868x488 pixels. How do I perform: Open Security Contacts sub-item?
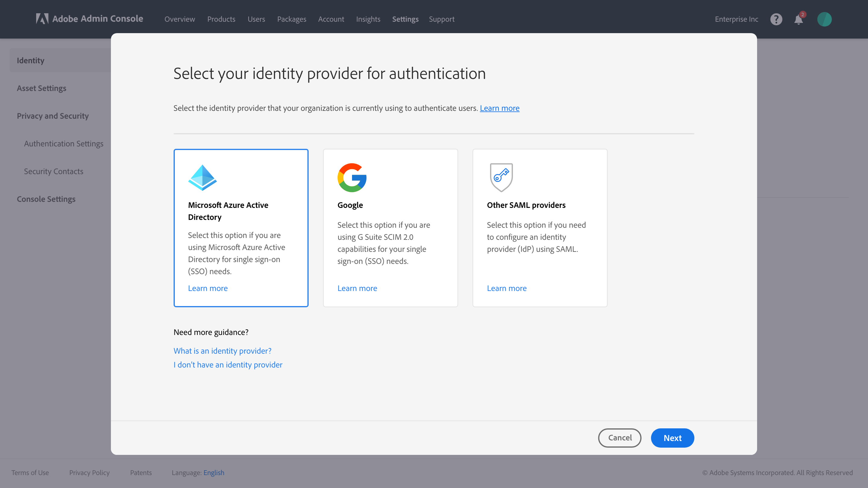(x=54, y=171)
